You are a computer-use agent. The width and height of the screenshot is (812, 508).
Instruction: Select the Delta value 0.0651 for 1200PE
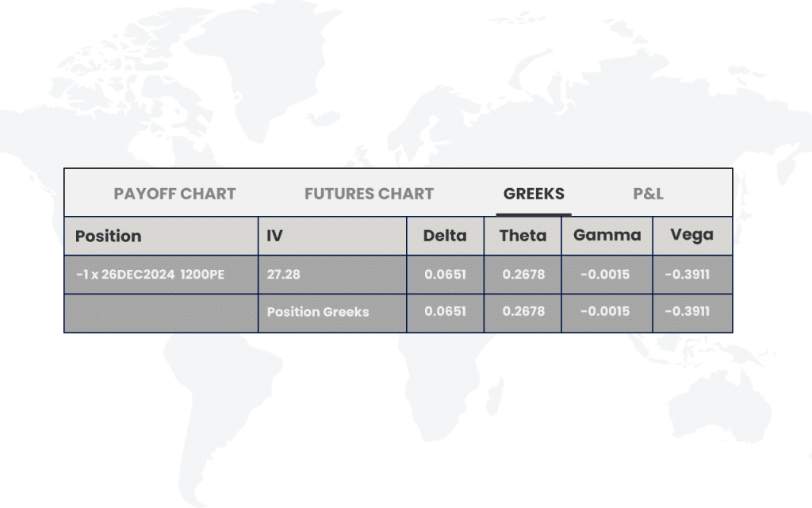(445, 275)
